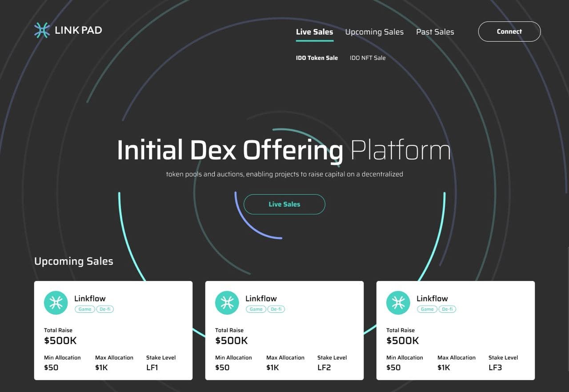
Task: Switch to the Upcoming Sales tab
Action: tap(374, 32)
